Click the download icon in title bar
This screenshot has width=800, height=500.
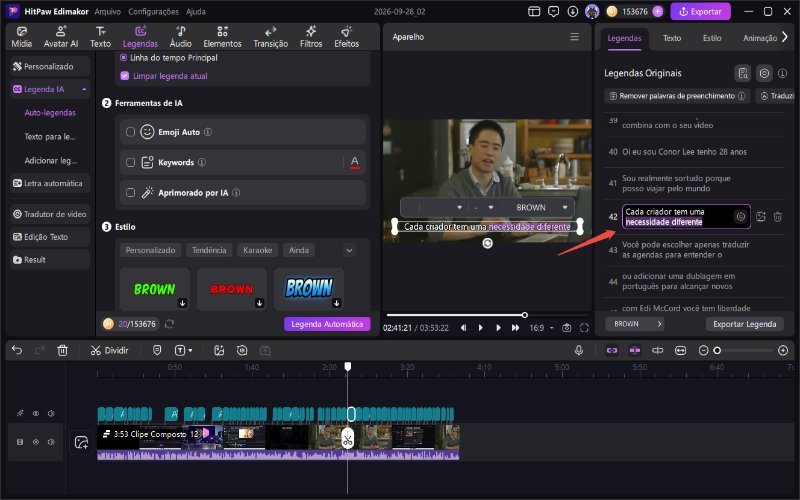(x=572, y=11)
